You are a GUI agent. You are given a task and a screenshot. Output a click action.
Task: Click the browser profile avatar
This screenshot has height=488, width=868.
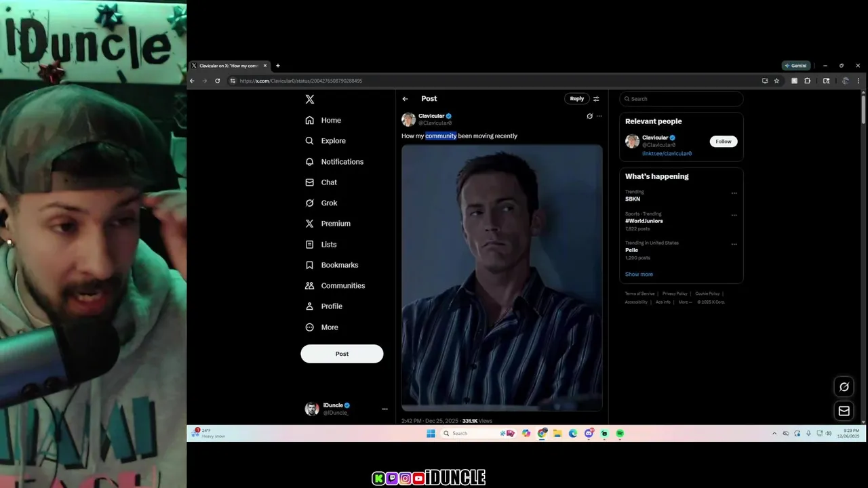845,81
